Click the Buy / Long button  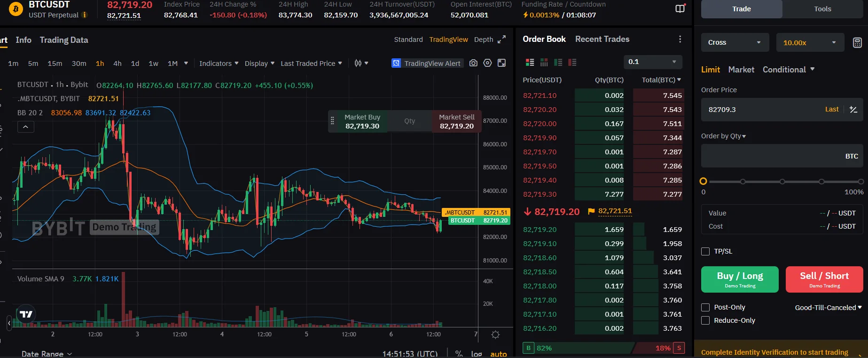(x=740, y=279)
